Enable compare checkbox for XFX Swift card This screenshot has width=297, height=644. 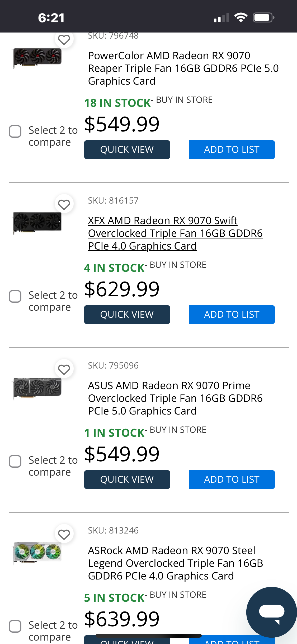pos(15,296)
